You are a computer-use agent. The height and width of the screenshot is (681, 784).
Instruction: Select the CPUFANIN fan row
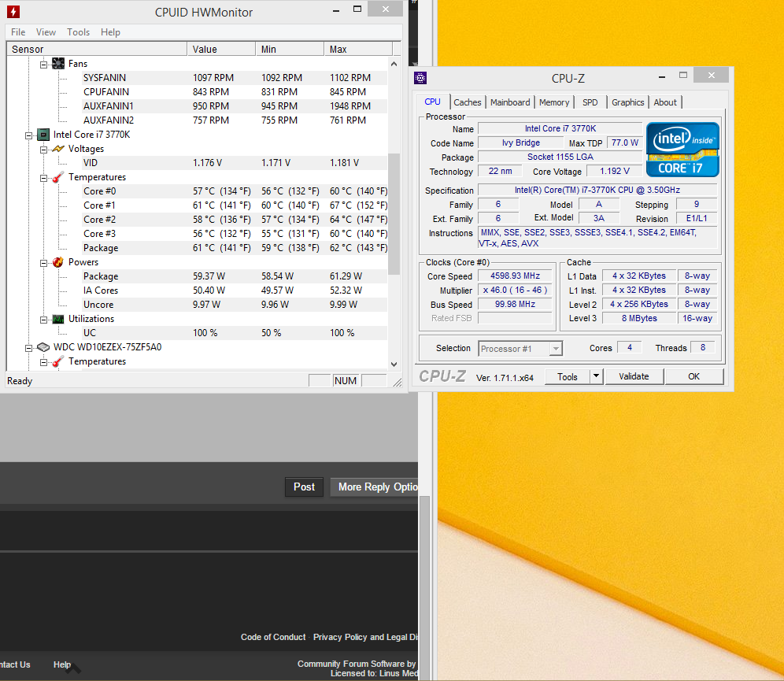(235, 92)
